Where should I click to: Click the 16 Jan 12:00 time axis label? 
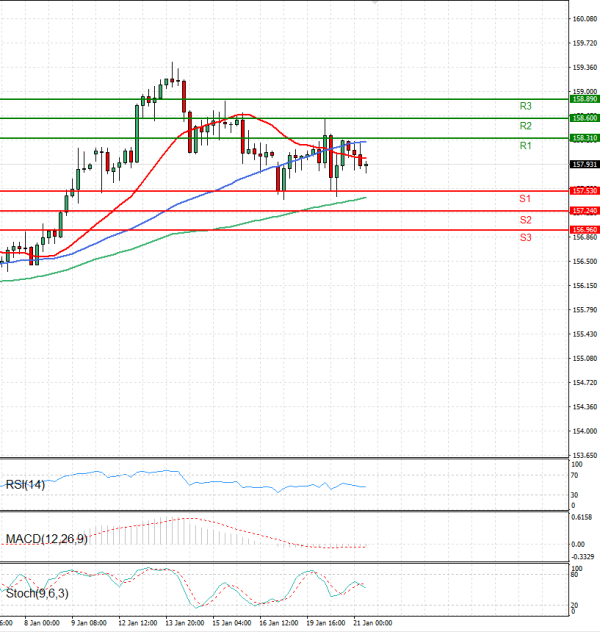pos(277,621)
